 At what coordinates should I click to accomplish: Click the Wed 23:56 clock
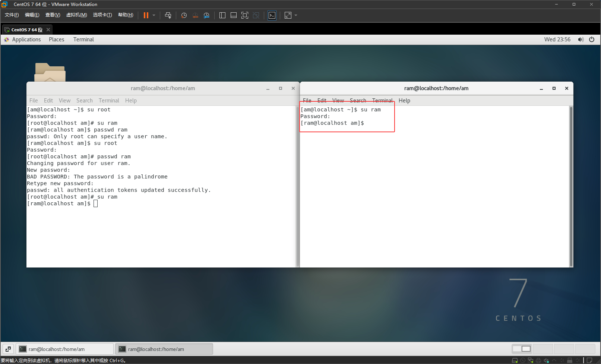pos(557,39)
